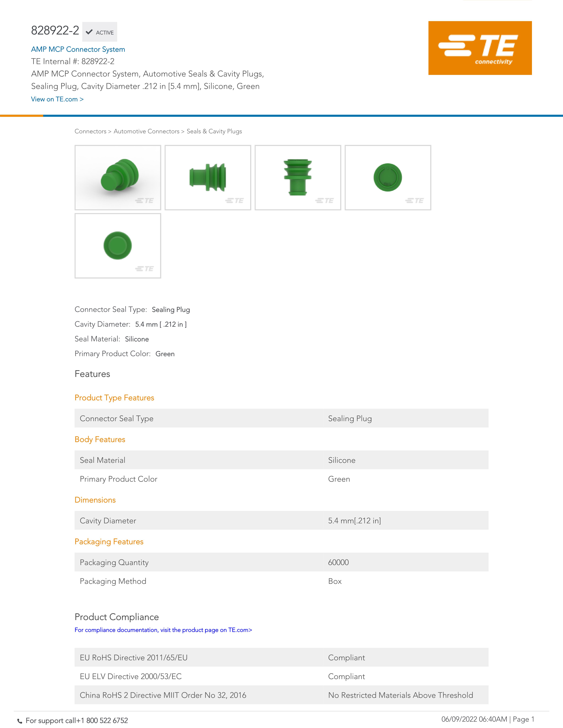
Task: Click the View on TE.com link
Action: coord(57,99)
